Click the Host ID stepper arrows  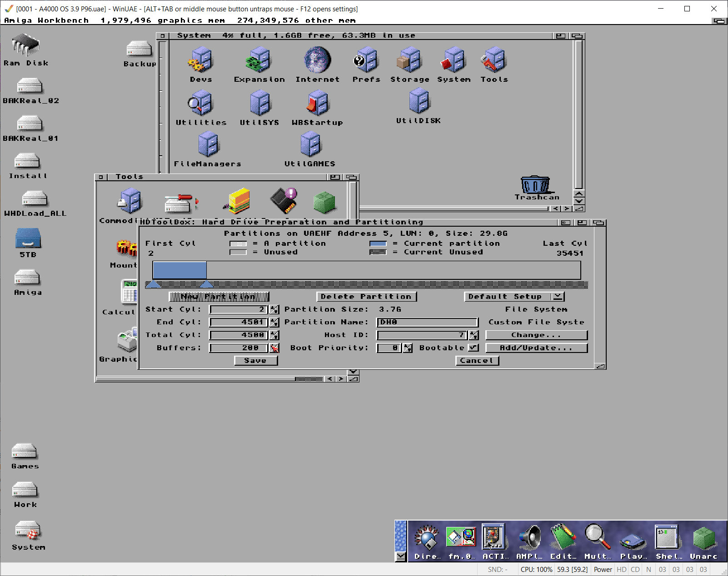coord(474,335)
